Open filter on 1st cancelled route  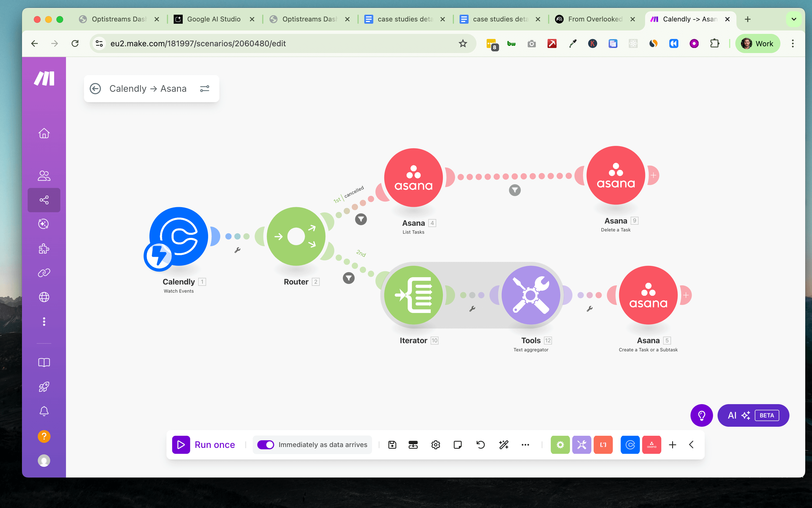tap(361, 219)
